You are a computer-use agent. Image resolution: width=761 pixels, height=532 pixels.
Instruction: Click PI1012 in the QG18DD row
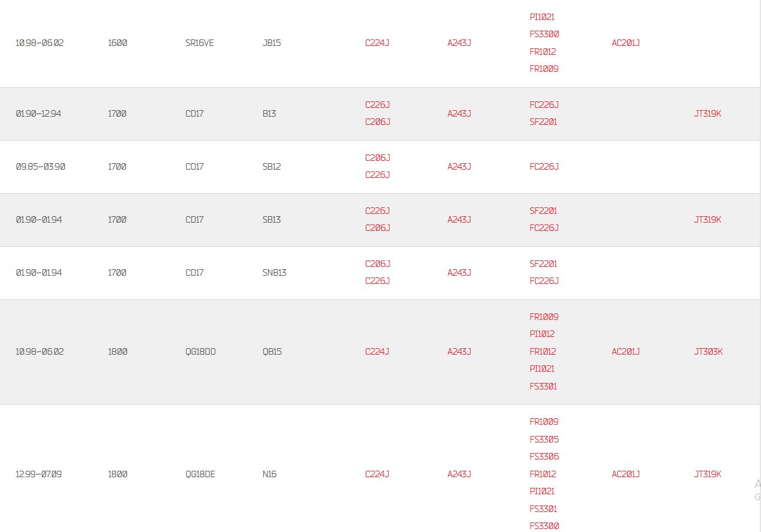click(542, 334)
